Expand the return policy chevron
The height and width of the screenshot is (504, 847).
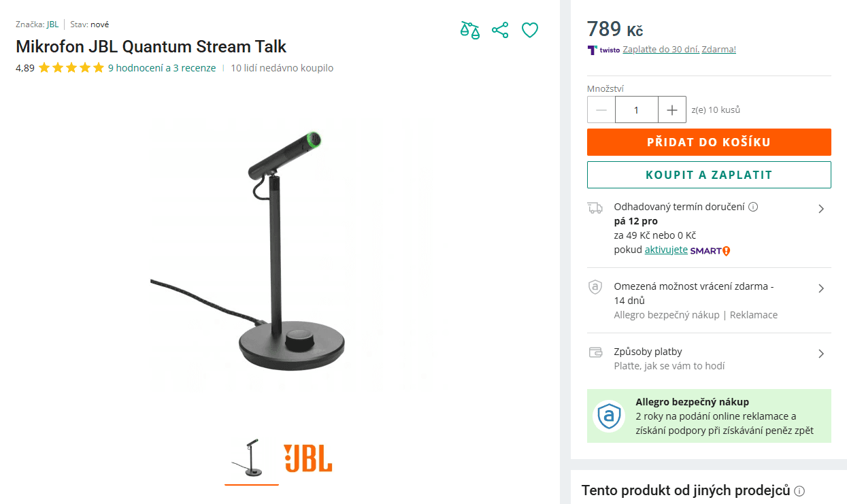[821, 288]
